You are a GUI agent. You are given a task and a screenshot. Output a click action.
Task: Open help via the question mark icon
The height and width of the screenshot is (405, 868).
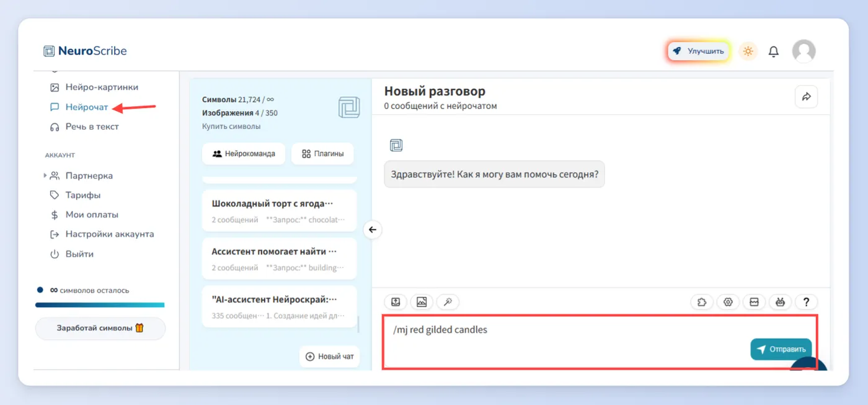(807, 302)
